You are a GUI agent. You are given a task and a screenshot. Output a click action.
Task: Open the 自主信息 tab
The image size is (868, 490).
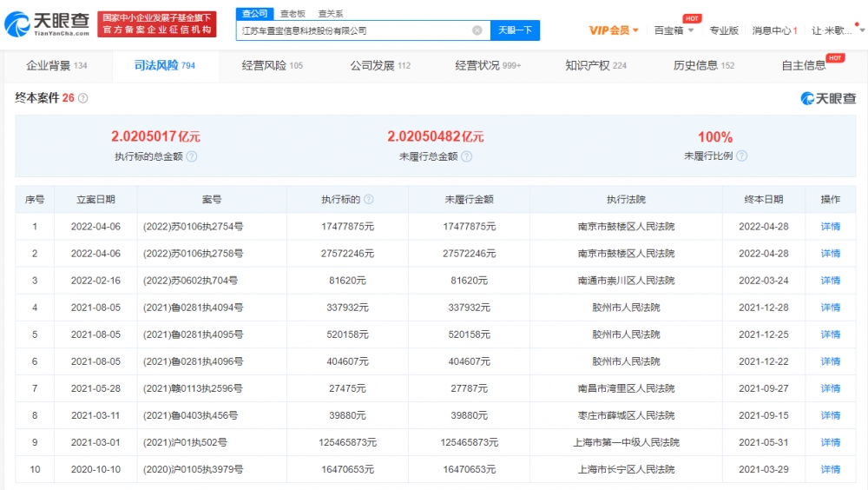[804, 65]
